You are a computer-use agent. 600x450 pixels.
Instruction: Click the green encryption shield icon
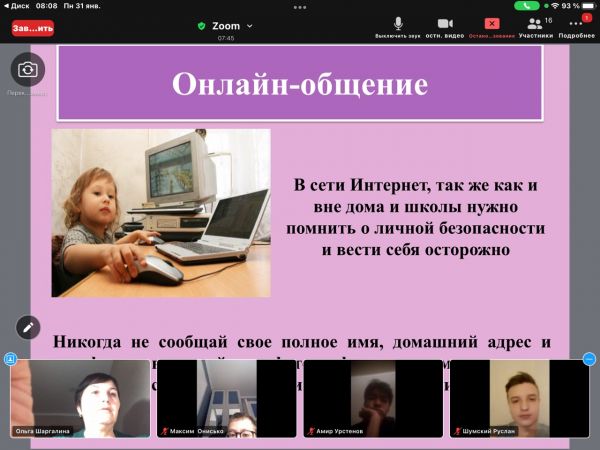(x=201, y=26)
